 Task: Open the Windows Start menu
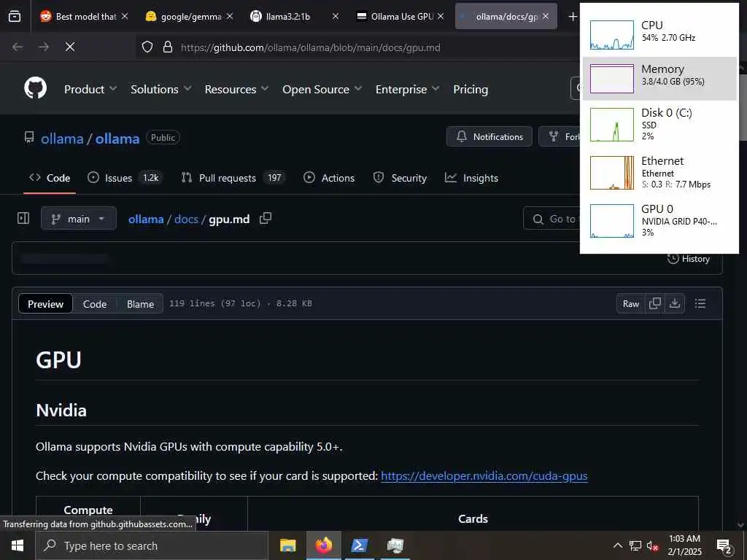(x=18, y=545)
